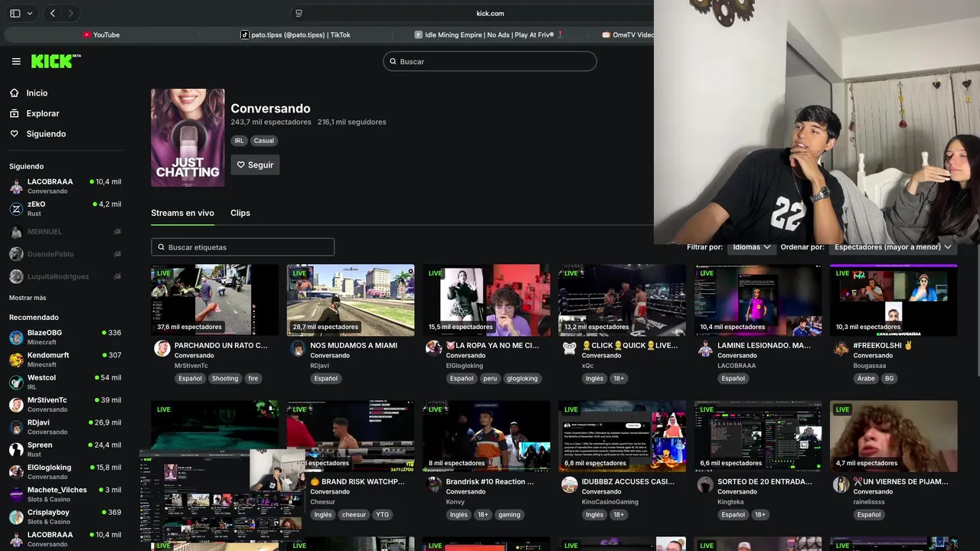Click the Shooting tag on MrStivenTc stream
This screenshot has width=980, height=551.
click(x=225, y=379)
